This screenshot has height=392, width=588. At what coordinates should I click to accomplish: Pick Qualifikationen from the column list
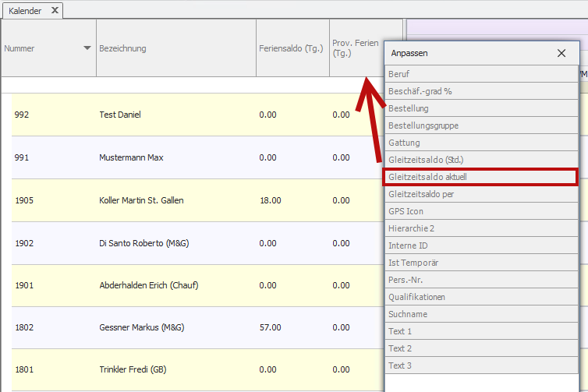481,297
